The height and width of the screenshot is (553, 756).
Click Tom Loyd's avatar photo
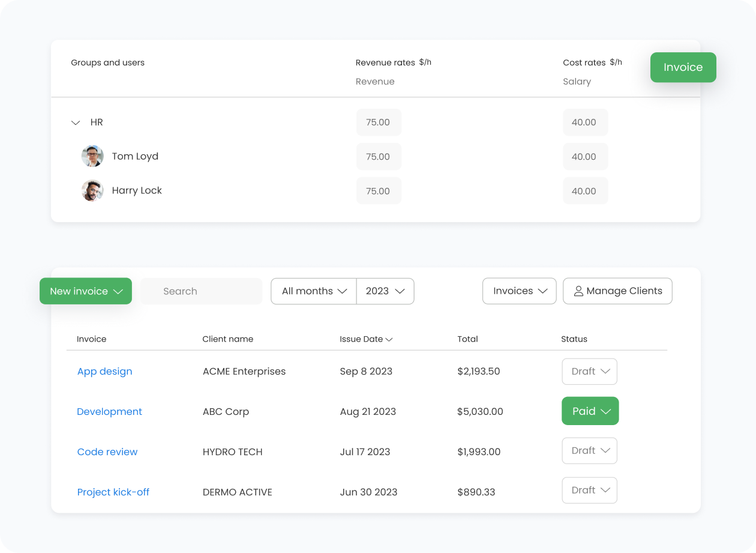(92, 156)
